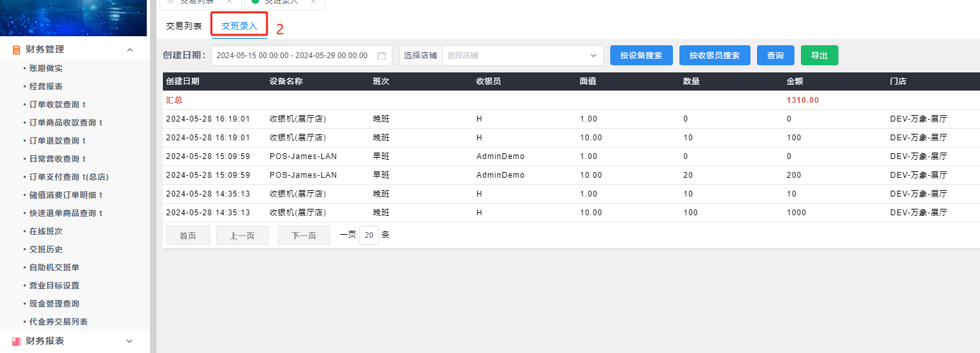The image size is (980, 353).
Task: Open 现金管理查询 menu item
Action: tap(54, 303)
